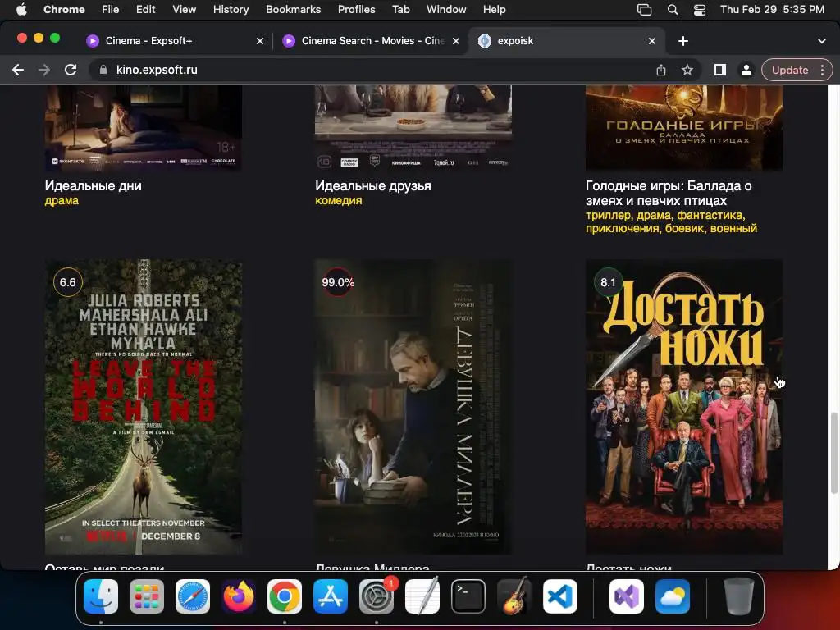This screenshot has height=630, width=840.
Task: Bookmark this page with the star
Action: tap(687, 70)
